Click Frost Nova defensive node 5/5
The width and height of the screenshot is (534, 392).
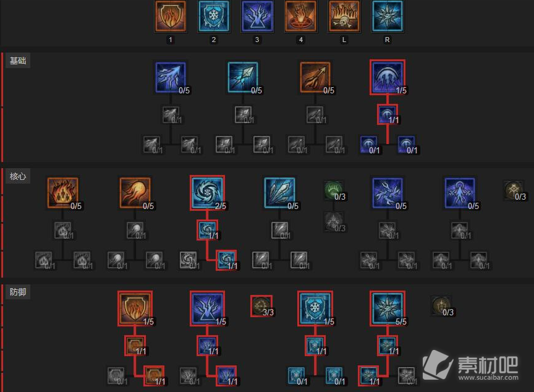pyautogui.click(x=388, y=308)
